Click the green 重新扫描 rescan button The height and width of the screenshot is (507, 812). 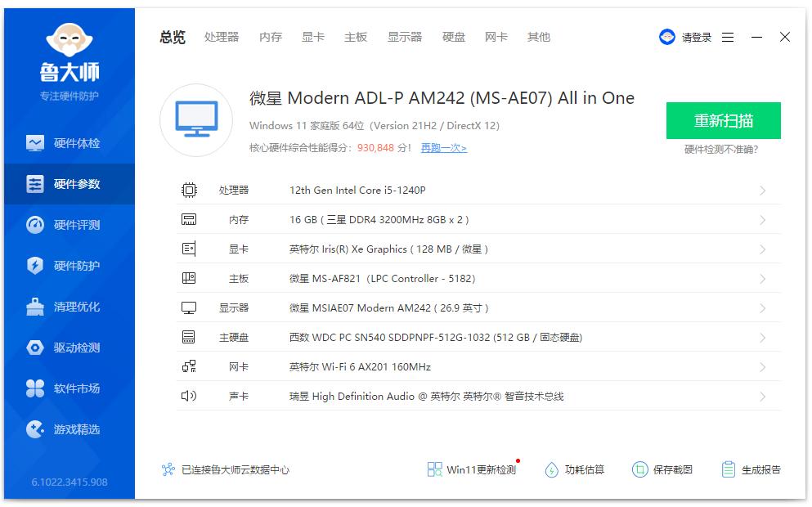pos(723,120)
